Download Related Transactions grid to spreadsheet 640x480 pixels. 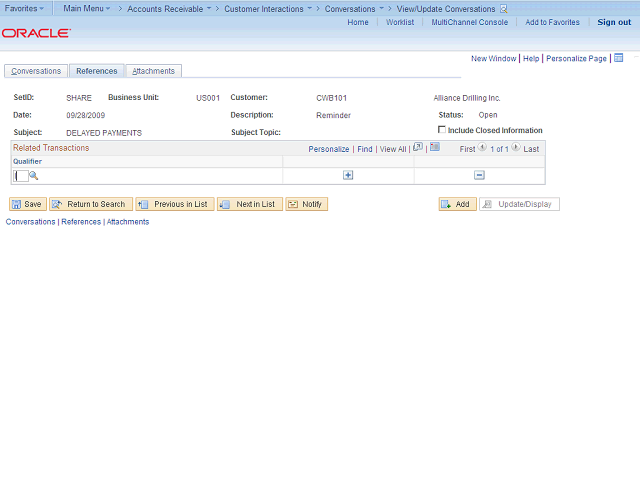[435, 147]
